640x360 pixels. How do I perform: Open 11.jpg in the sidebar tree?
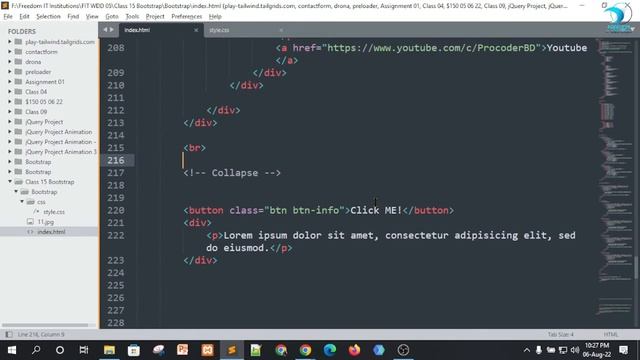(46, 222)
